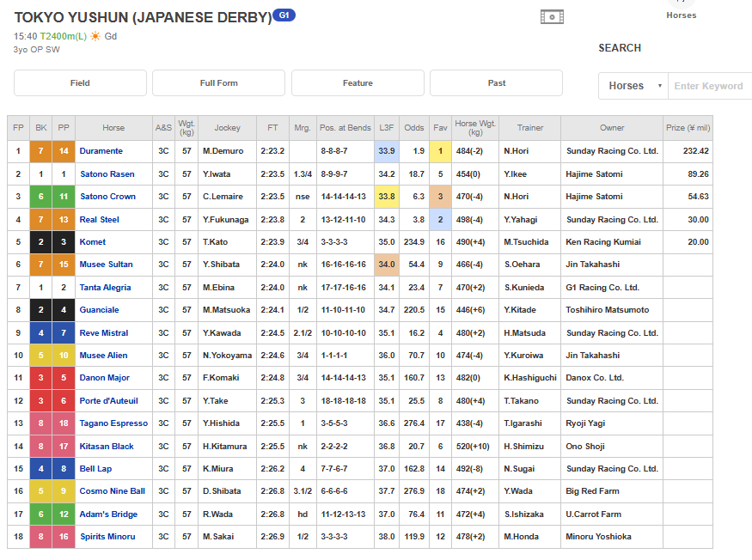
Task: Click trainer H.Shimizu cell
Action: [x=530, y=447]
